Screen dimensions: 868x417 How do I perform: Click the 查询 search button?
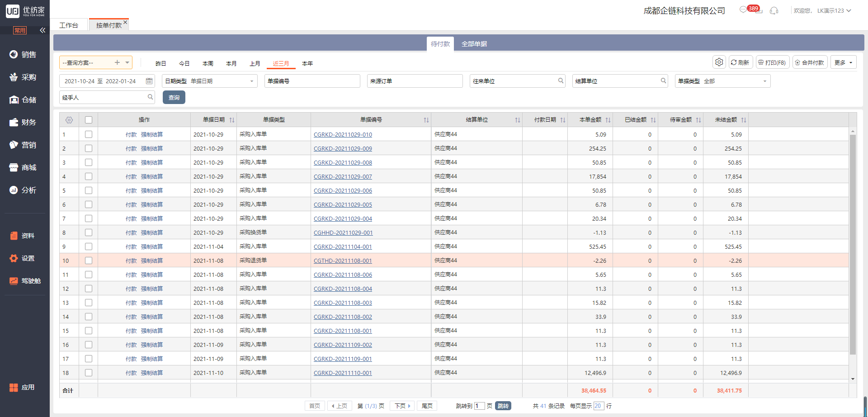pyautogui.click(x=174, y=98)
